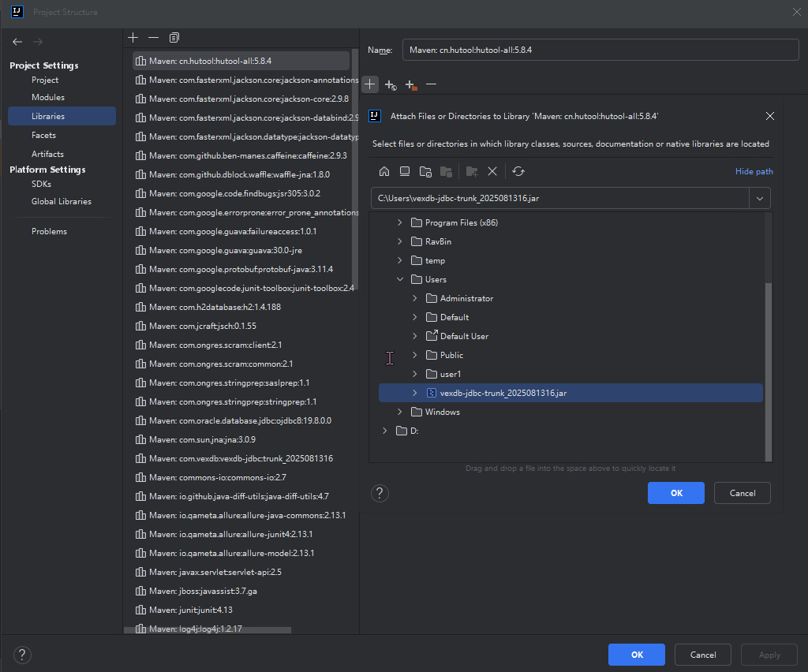Collapse the Users folder node
Viewport: 808px width, 672px height.
pos(400,280)
